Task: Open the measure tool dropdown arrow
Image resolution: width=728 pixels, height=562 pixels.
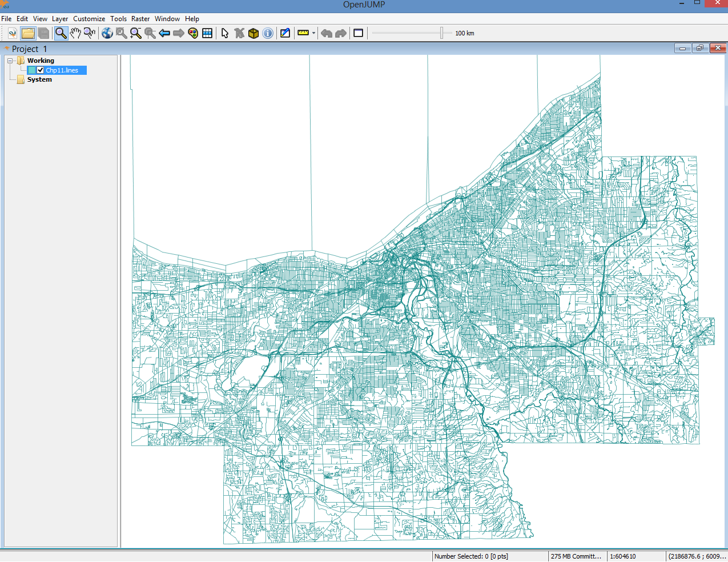Action: coord(313,33)
